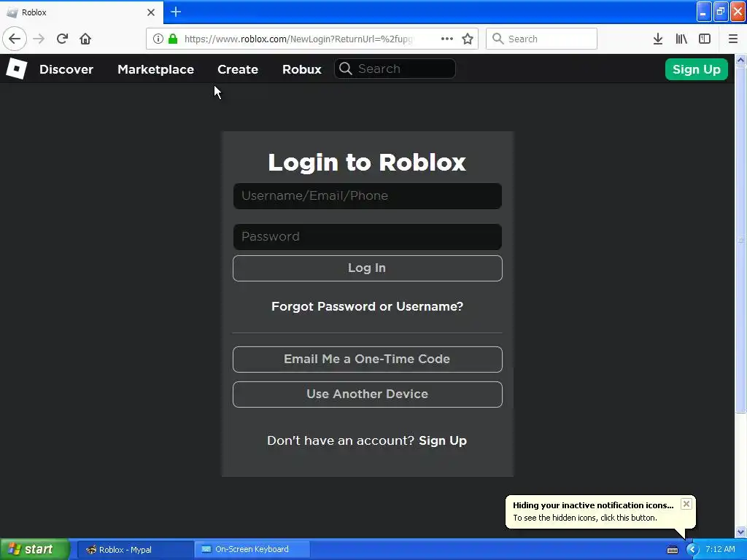The height and width of the screenshot is (560, 747).
Task: Click the magnifier icon in Roblox search
Action: click(346, 69)
